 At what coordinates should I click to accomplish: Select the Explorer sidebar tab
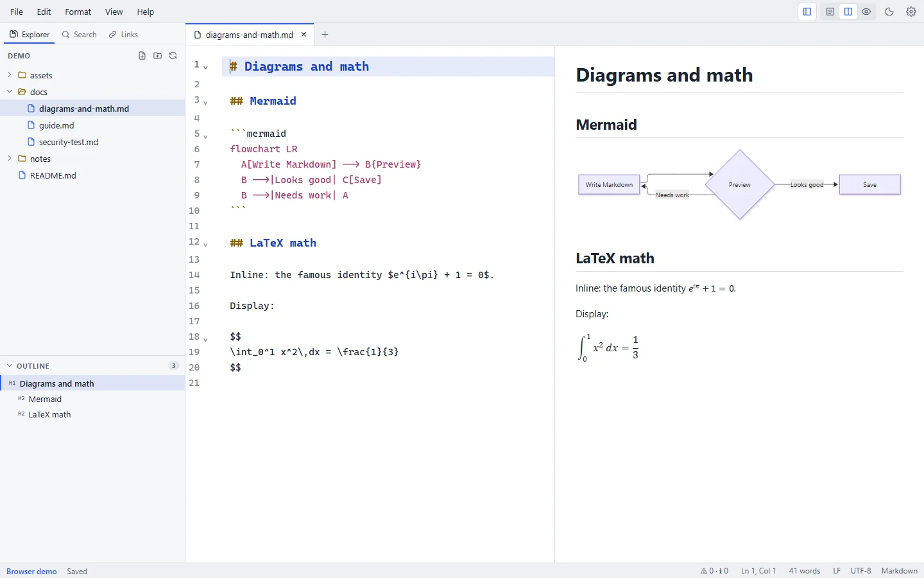point(30,35)
